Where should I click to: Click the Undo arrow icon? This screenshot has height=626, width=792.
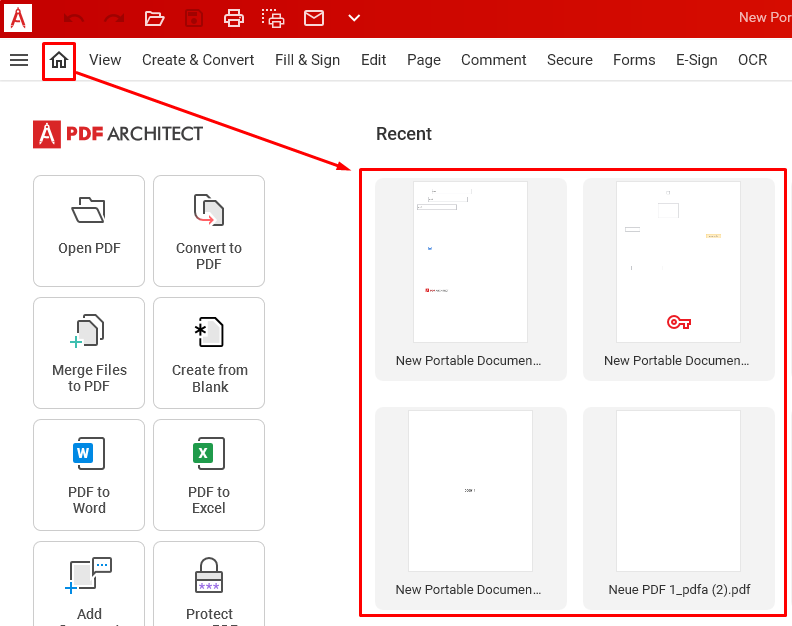coord(74,19)
